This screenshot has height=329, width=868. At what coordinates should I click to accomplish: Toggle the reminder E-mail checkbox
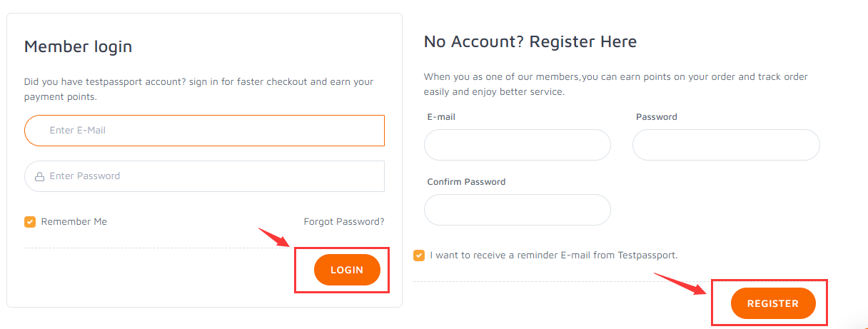tap(419, 255)
